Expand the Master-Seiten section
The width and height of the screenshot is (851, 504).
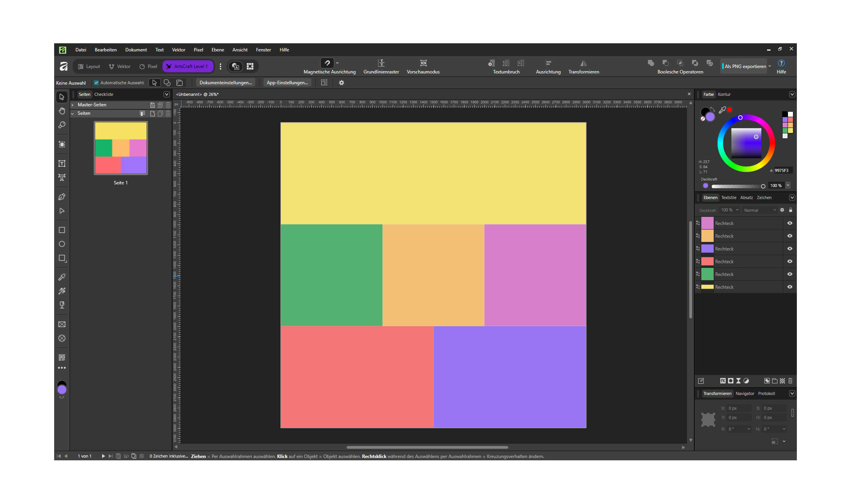72,105
